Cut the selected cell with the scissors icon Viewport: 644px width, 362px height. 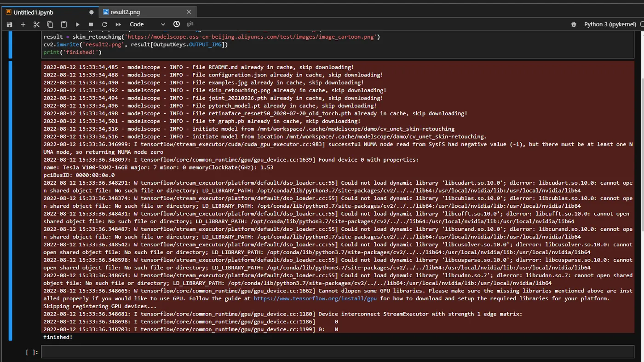37,24
